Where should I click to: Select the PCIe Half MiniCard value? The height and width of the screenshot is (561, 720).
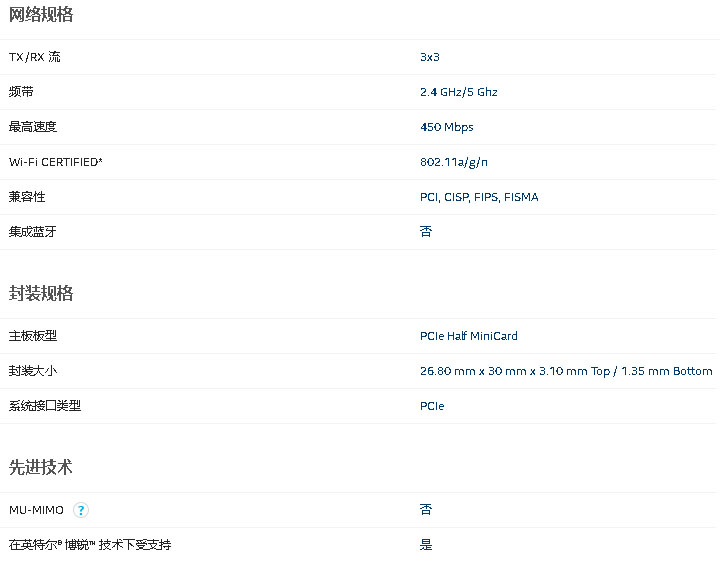click(468, 336)
